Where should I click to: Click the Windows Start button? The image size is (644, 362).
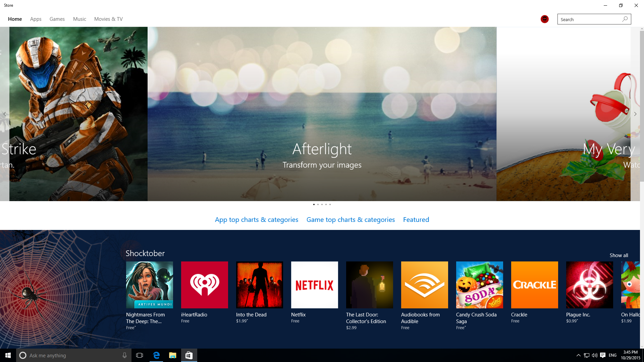point(8,355)
